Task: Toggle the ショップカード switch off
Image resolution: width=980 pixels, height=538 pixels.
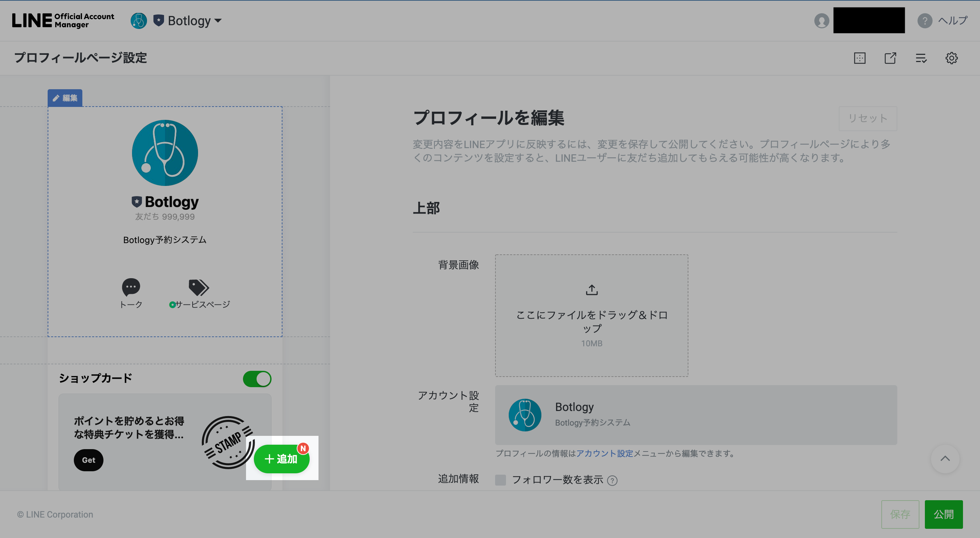Action: click(257, 379)
